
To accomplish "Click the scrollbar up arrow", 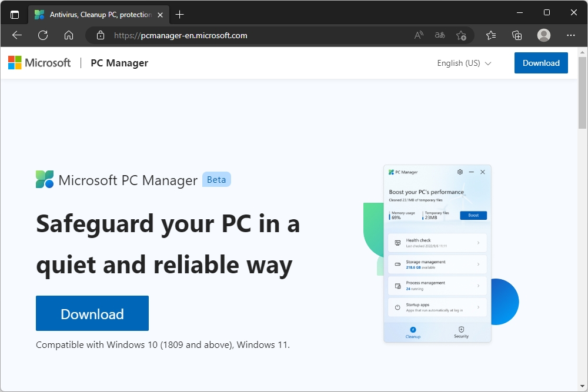I will pos(582,52).
